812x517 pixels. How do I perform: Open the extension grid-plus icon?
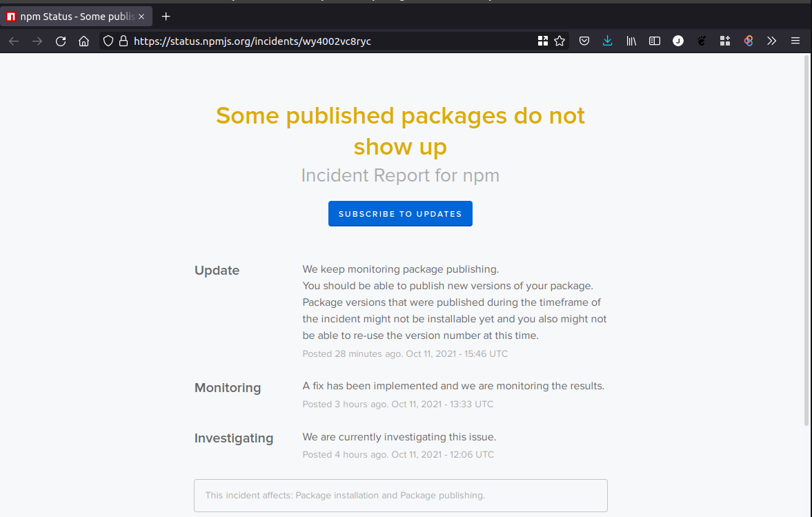(x=725, y=41)
